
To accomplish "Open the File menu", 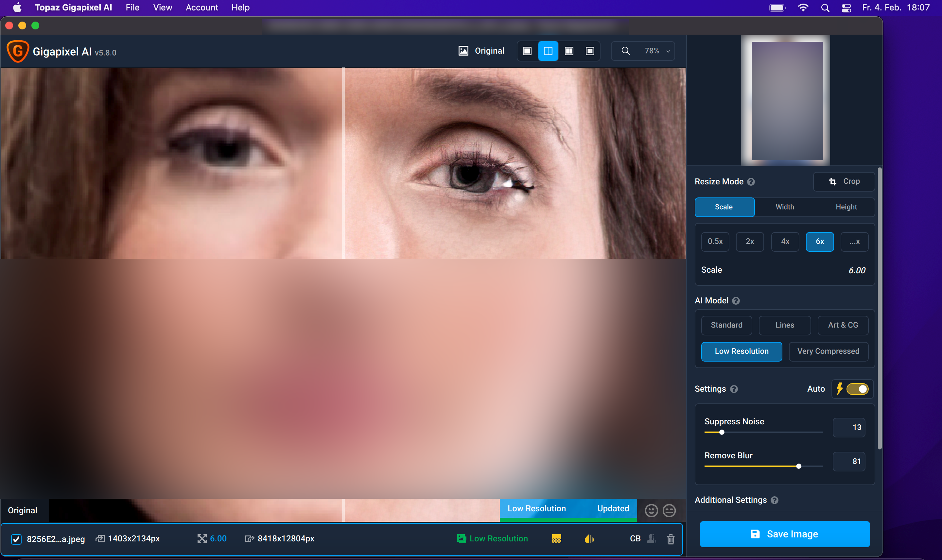I will [132, 8].
